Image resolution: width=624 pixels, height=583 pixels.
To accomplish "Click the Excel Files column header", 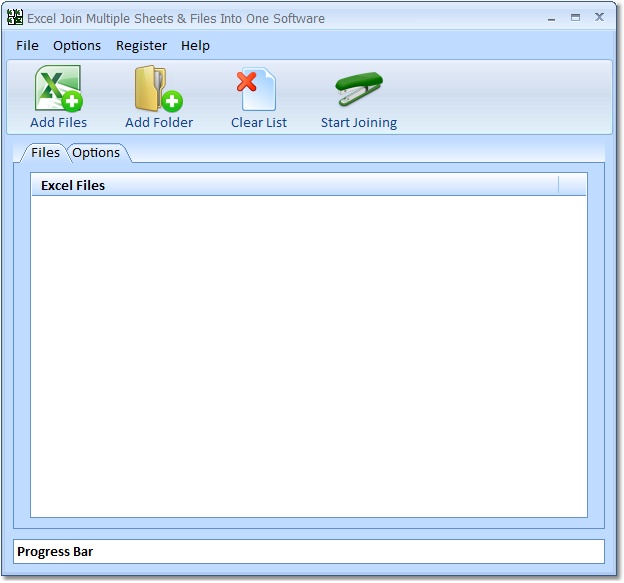I will click(x=294, y=185).
